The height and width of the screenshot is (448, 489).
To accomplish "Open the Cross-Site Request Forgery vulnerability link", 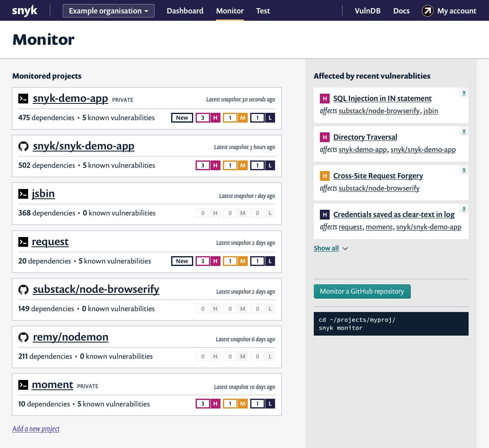I will tap(378, 176).
